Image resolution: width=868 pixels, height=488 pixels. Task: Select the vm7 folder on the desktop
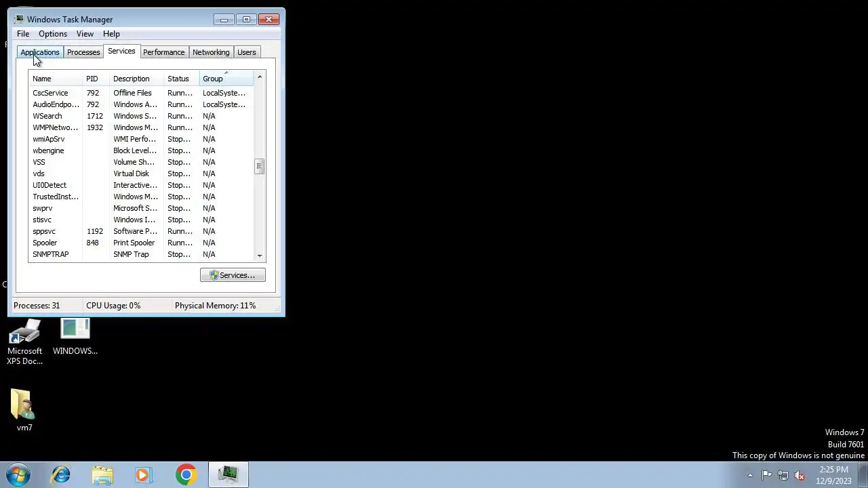[24, 410]
